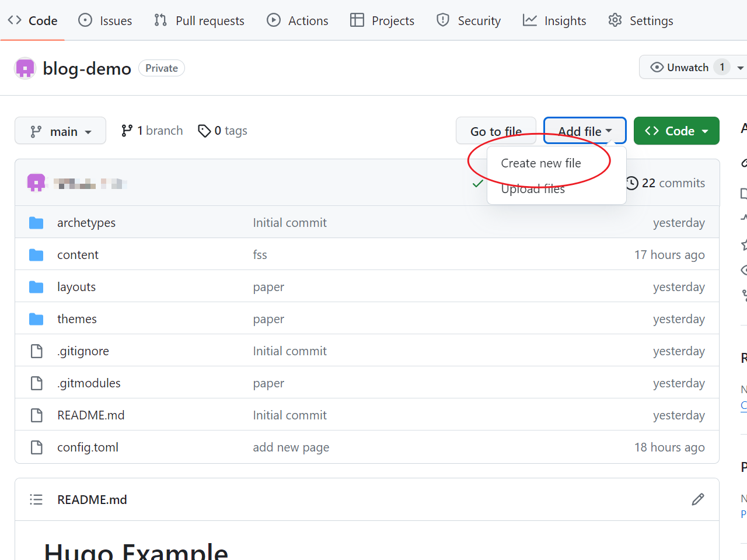This screenshot has width=747, height=560.
Task: Click the config.toml file icon
Action: point(36,447)
